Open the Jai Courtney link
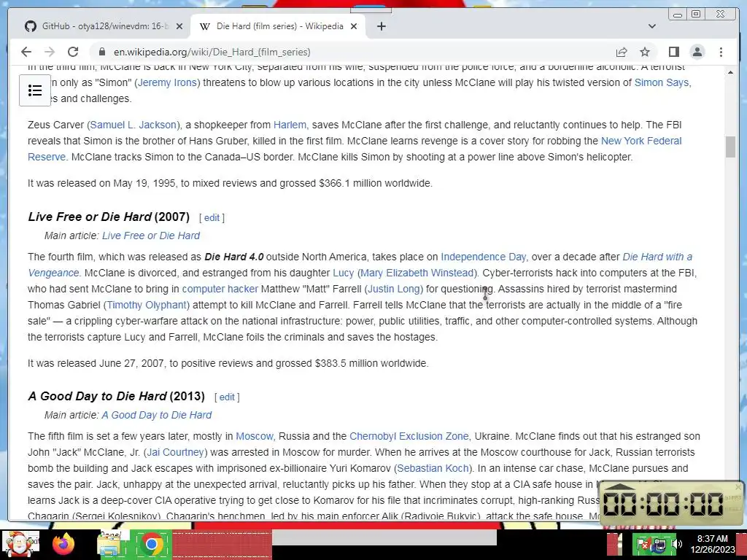The image size is (747, 560). pos(175,452)
